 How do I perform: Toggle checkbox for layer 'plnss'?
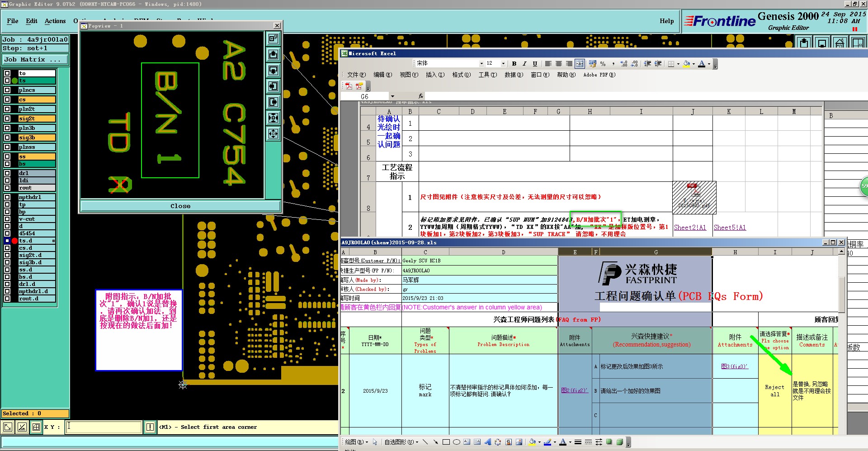pos(7,147)
